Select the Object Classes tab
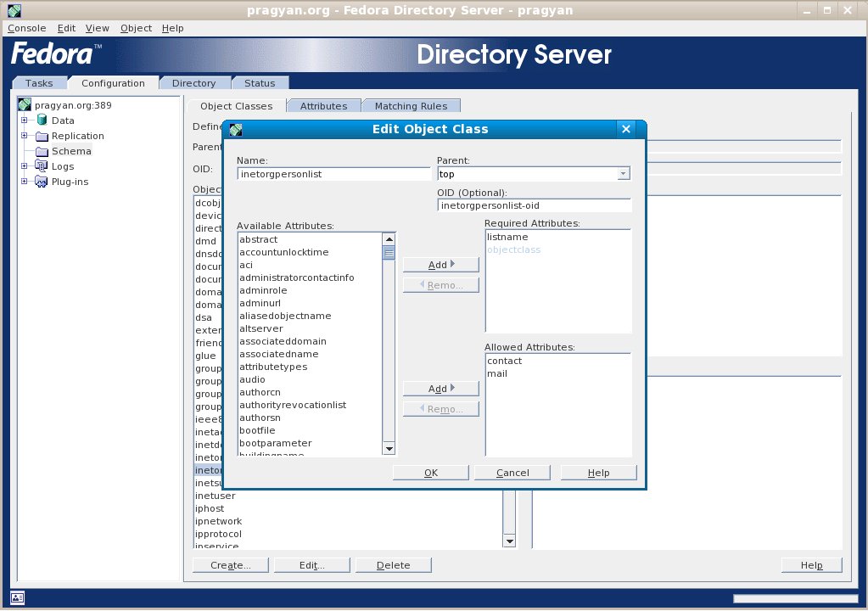The width and height of the screenshot is (868, 611). tap(237, 106)
